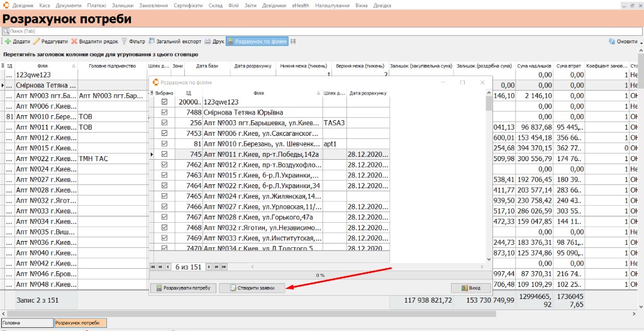Sort by the Філія column sort arrow in the dialog
Viewport: 644px width, 331px height.
point(319,93)
